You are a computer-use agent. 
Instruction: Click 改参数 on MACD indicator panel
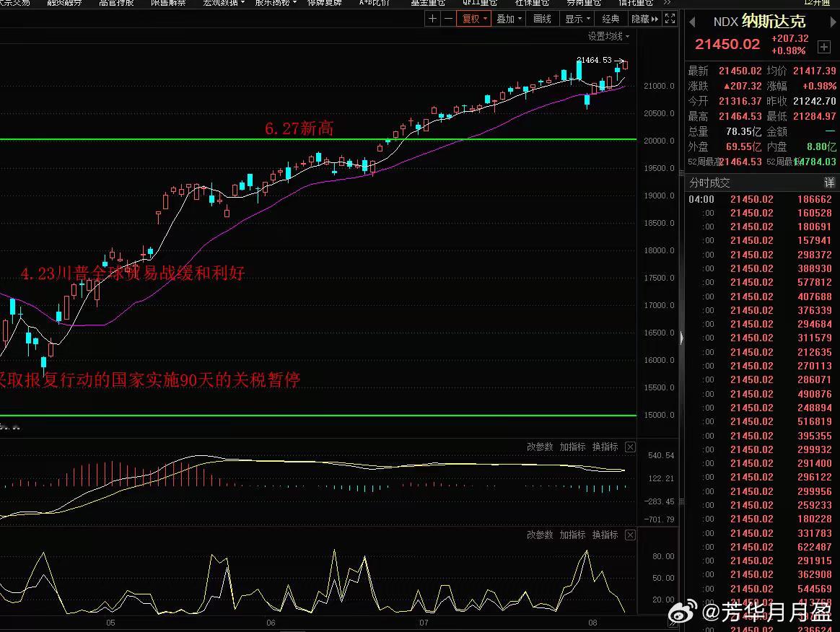click(x=540, y=447)
